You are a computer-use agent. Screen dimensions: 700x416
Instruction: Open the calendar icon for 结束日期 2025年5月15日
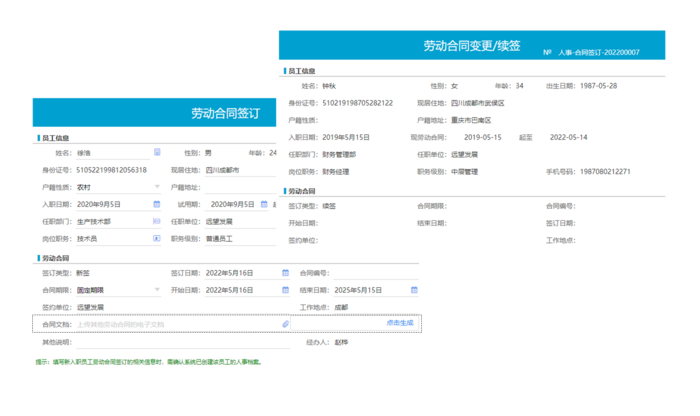[415, 289]
